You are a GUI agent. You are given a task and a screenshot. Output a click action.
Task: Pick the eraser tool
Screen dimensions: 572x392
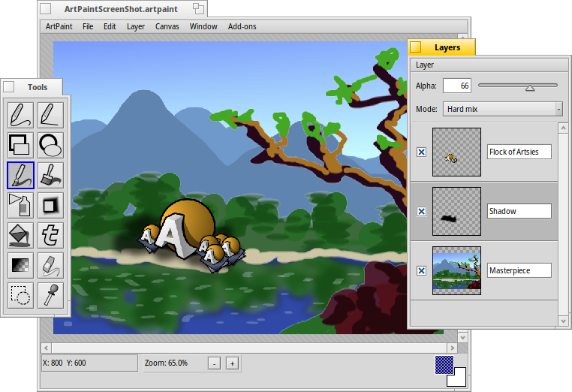(x=50, y=265)
